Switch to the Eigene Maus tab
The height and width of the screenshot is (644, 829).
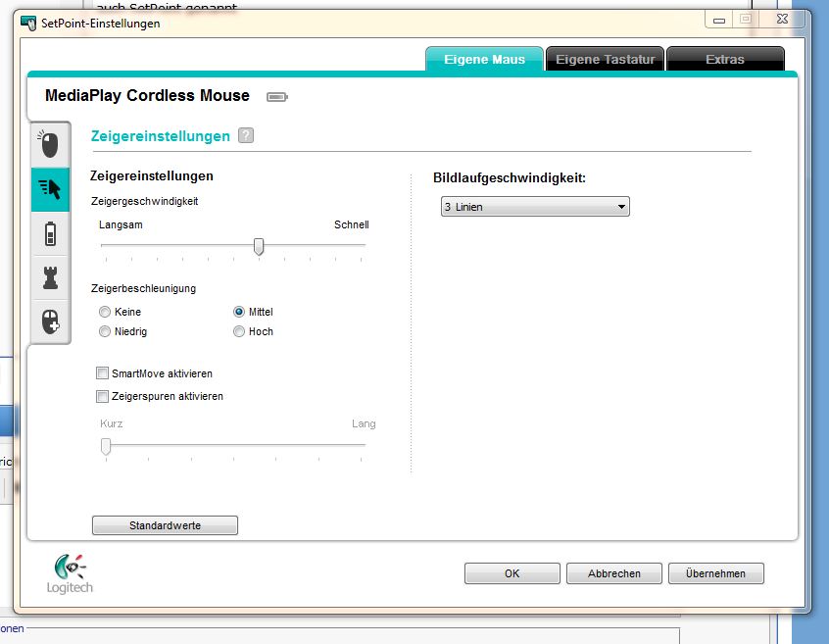484,59
